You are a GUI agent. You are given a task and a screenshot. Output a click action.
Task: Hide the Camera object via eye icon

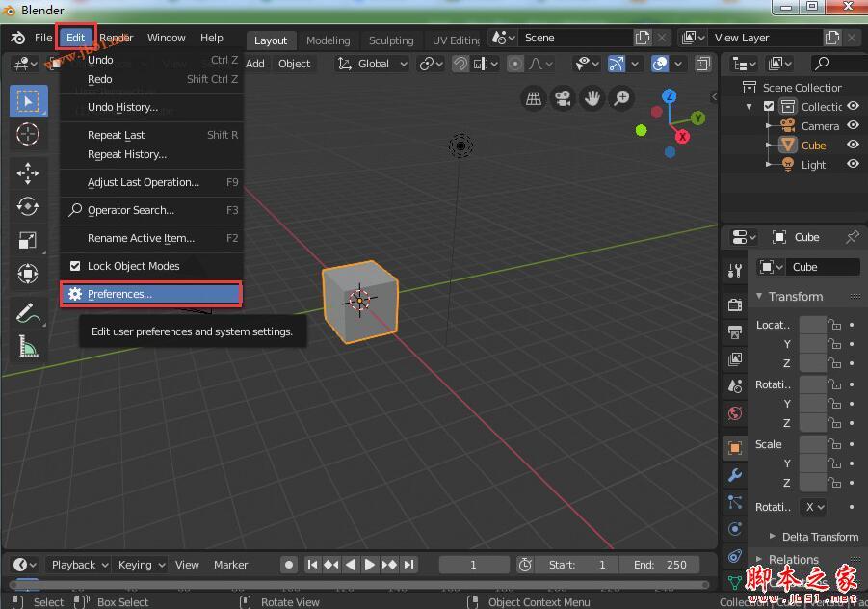(x=853, y=125)
